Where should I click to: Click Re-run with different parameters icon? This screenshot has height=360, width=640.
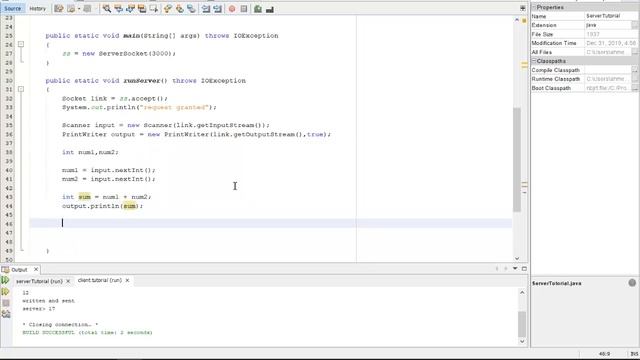(x=5, y=292)
